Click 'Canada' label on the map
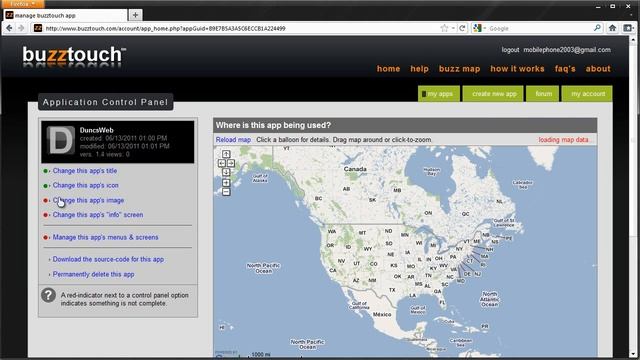Image resolution: width=640 pixels, height=360 pixels. click(x=355, y=169)
